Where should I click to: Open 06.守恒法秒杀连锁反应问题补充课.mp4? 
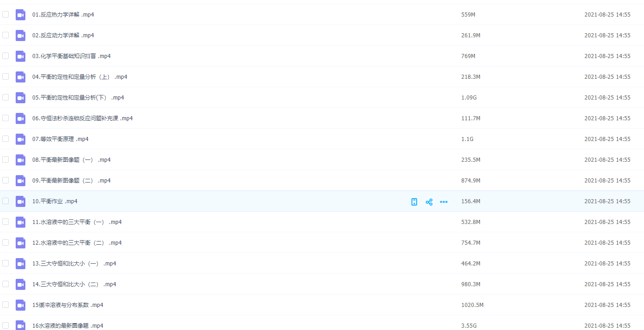tap(82, 118)
